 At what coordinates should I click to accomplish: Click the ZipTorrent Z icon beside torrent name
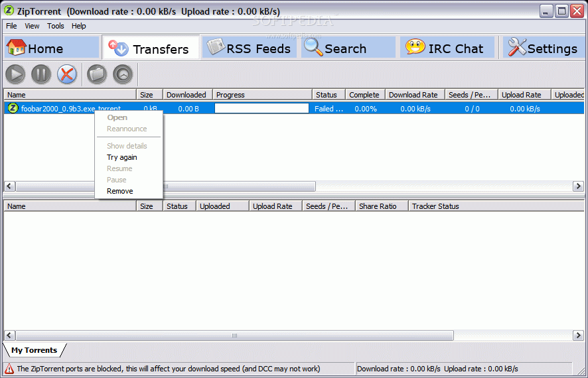coord(13,108)
